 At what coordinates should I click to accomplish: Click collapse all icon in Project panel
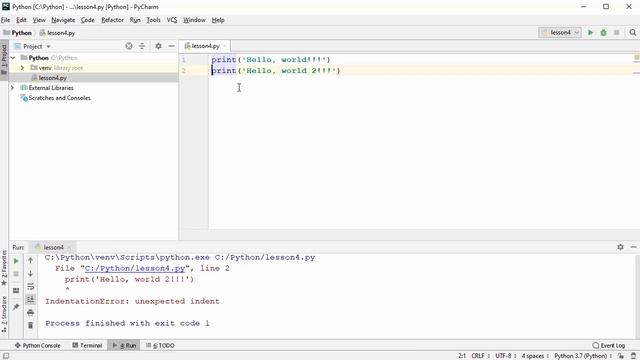(142, 46)
